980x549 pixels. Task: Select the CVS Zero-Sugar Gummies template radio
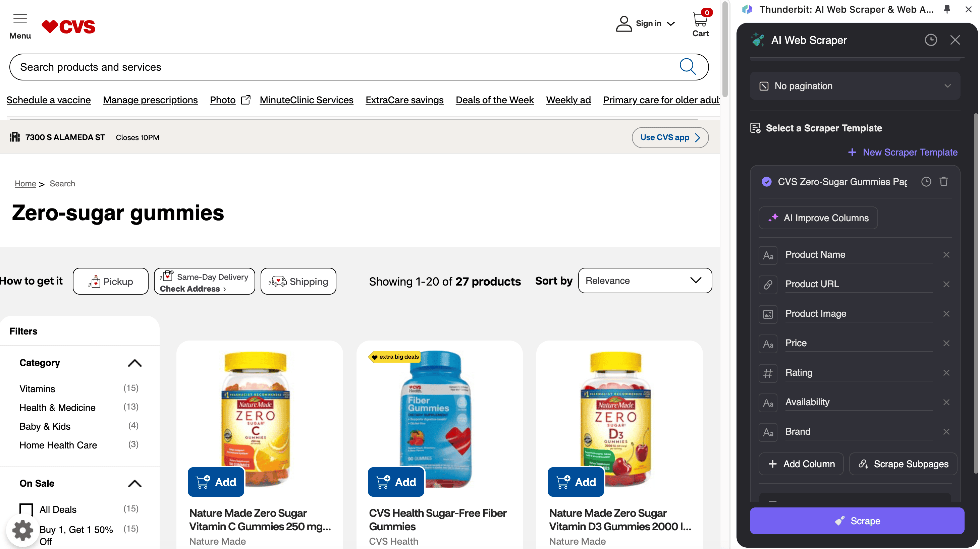(x=766, y=182)
